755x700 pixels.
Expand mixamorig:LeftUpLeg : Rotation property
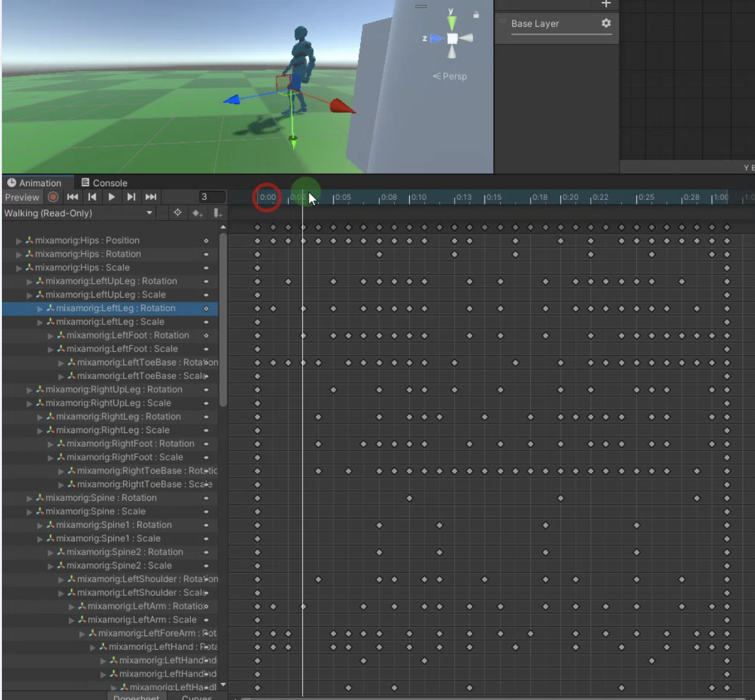29,281
